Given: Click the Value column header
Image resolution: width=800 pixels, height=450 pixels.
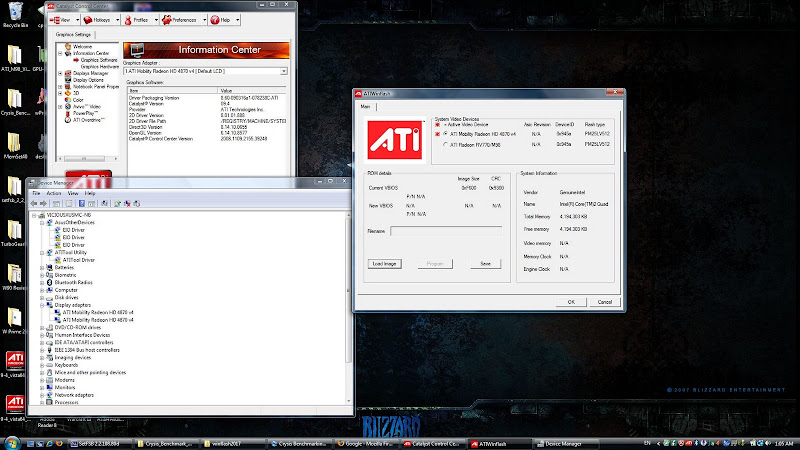Looking at the screenshot, I should click(252, 90).
